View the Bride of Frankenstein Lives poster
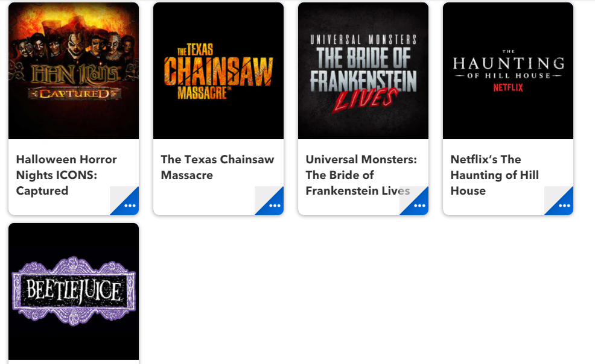This screenshot has width=595, height=364. [x=363, y=71]
